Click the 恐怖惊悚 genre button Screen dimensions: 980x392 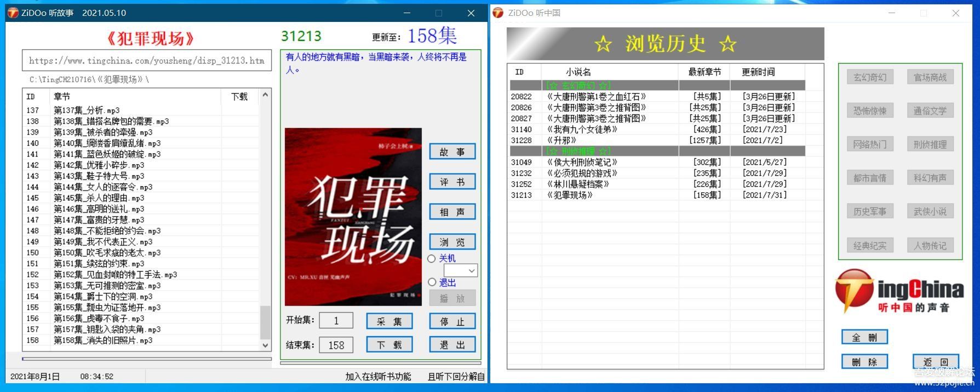tap(870, 111)
